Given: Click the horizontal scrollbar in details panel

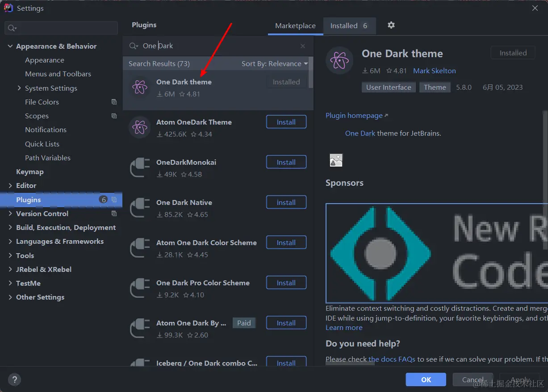Looking at the screenshot, I should click(x=350, y=363).
